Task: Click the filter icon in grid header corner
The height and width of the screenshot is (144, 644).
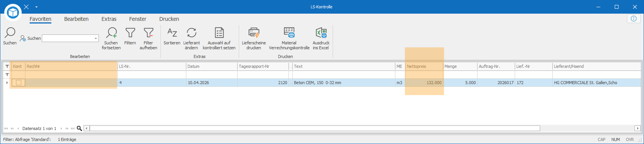Action: [7, 66]
